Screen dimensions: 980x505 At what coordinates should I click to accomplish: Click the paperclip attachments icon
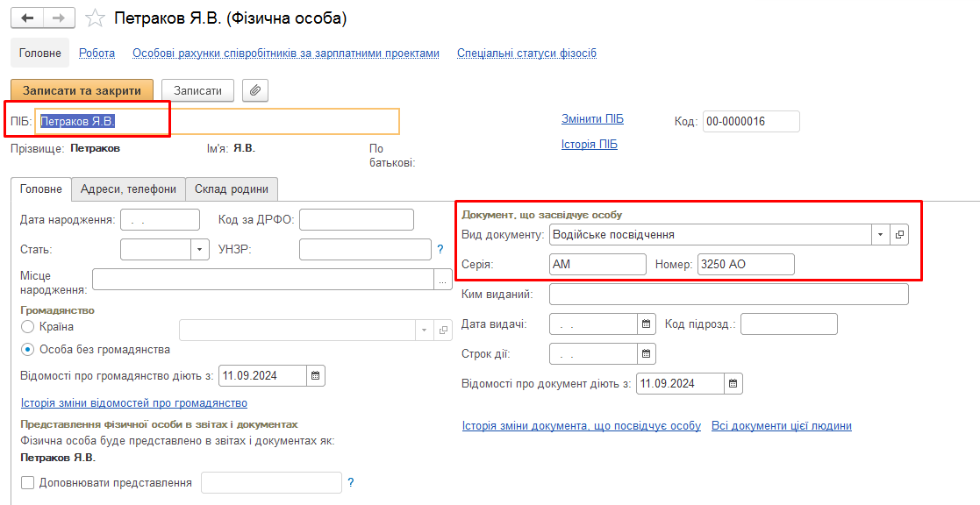pos(255,90)
